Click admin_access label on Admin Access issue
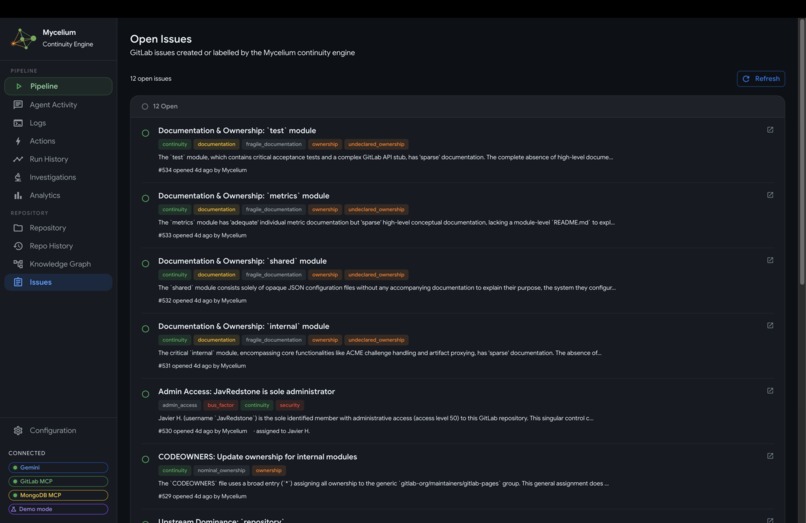The image size is (806, 523). pyautogui.click(x=179, y=405)
